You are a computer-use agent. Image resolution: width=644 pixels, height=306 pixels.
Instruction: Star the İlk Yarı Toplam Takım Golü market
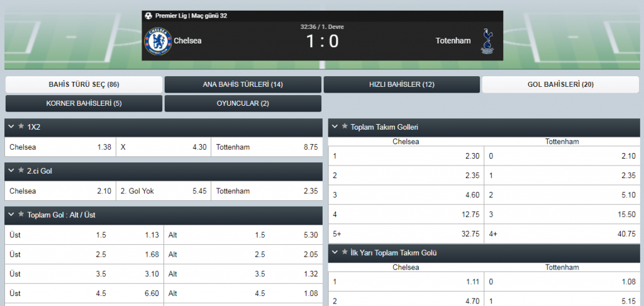tap(345, 252)
